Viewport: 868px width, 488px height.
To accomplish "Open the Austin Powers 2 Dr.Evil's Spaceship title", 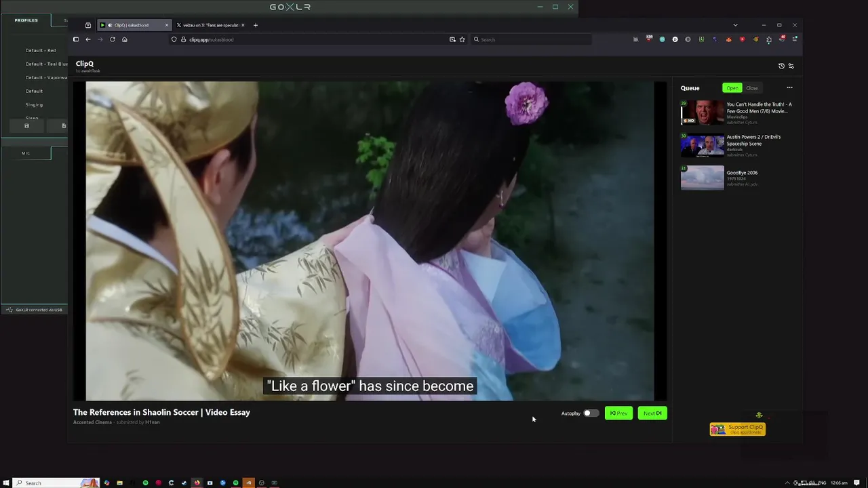I will point(753,140).
